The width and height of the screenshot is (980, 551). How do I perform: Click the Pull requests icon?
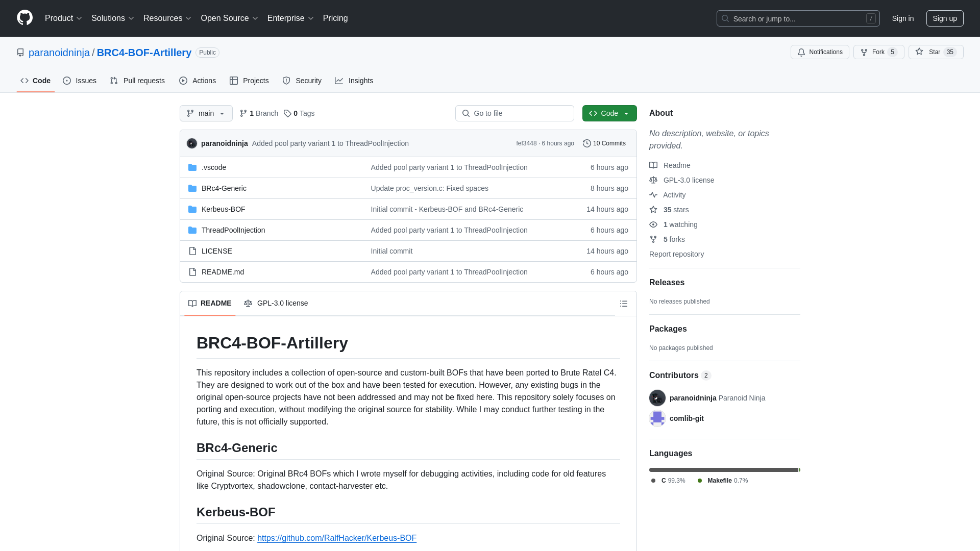114,81
